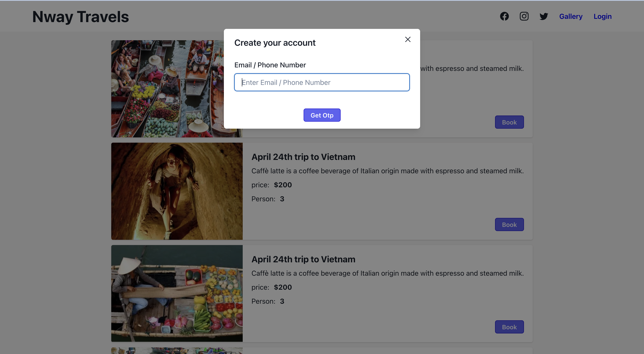644x354 pixels.
Task: Focus the Enter Email / Phone Number field
Action: [322, 82]
